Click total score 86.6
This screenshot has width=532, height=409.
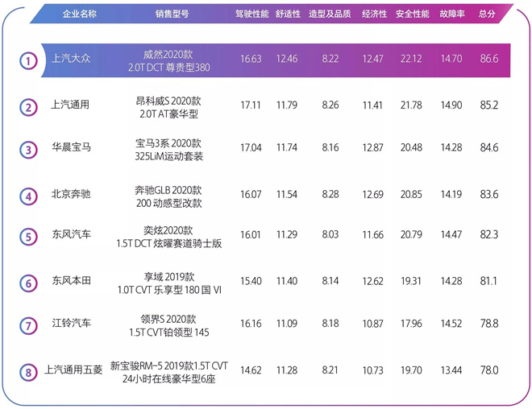click(x=489, y=59)
